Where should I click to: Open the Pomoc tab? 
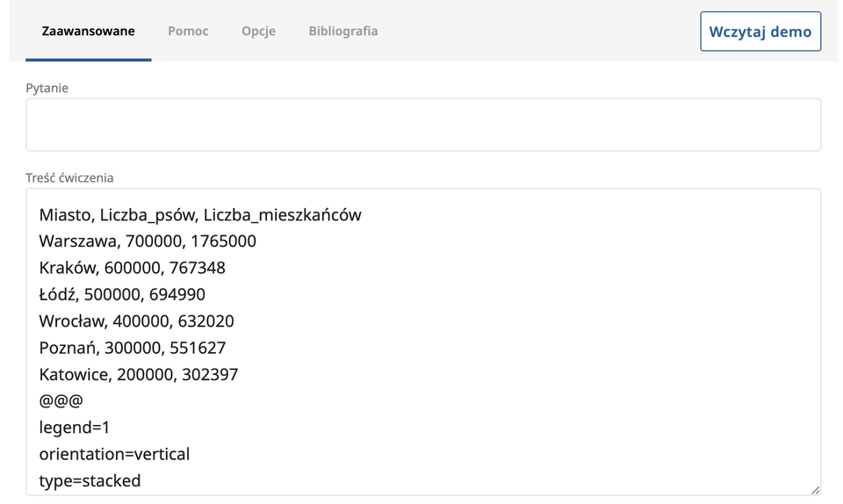click(x=188, y=32)
